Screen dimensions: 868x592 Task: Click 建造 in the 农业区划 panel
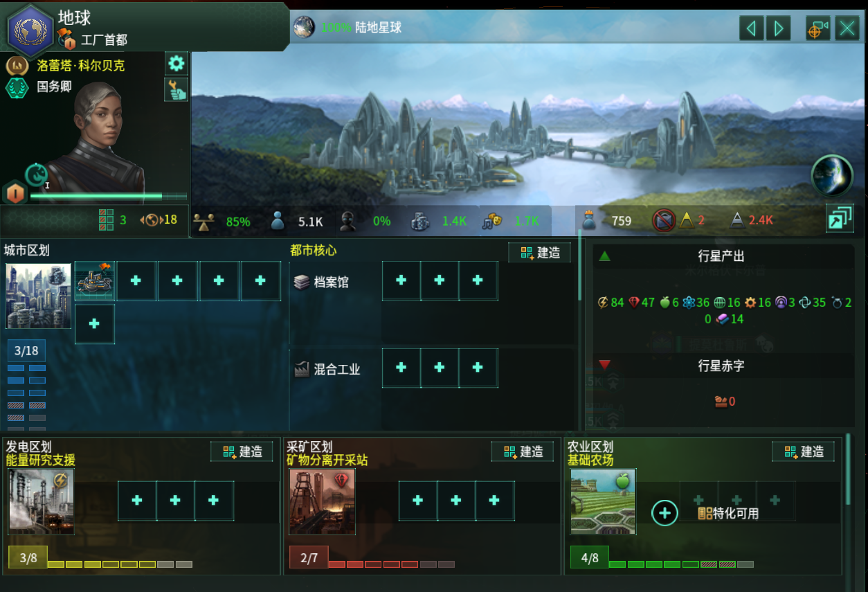[803, 451]
